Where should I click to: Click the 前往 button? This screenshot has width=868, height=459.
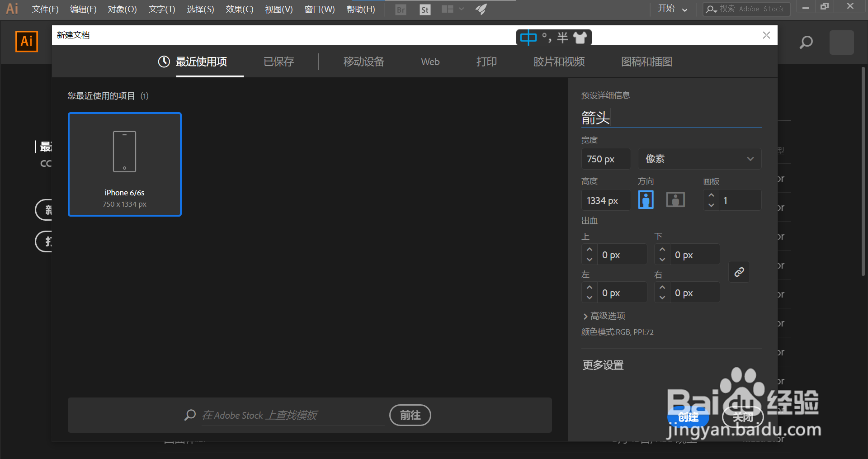(410, 415)
